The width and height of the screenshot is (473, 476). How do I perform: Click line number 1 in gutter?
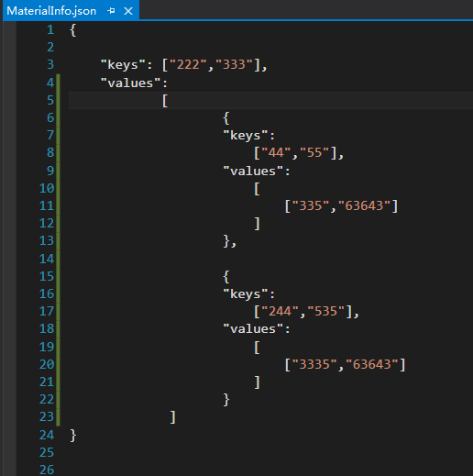pyautogui.click(x=50, y=30)
